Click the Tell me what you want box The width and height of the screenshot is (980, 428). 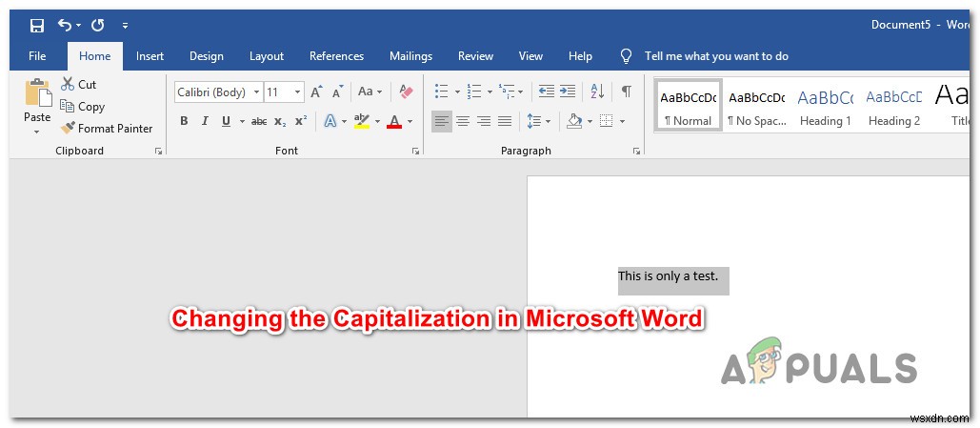(x=715, y=56)
